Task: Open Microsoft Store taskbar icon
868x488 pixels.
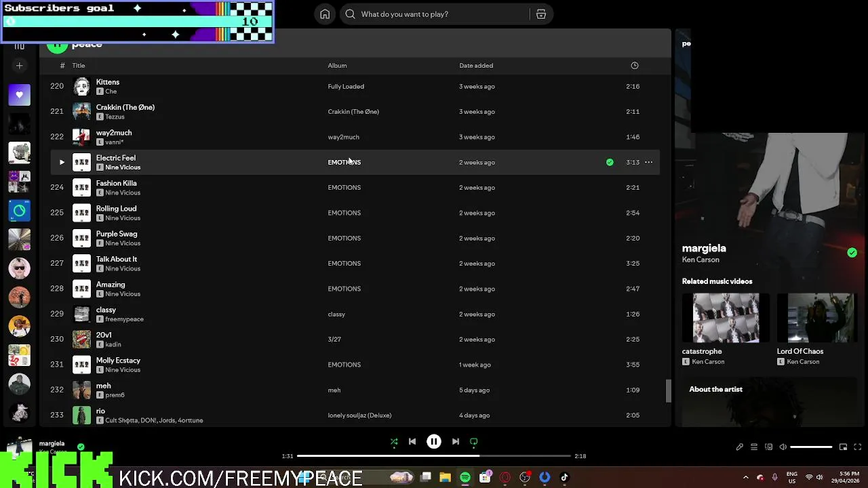Action: [485, 478]
